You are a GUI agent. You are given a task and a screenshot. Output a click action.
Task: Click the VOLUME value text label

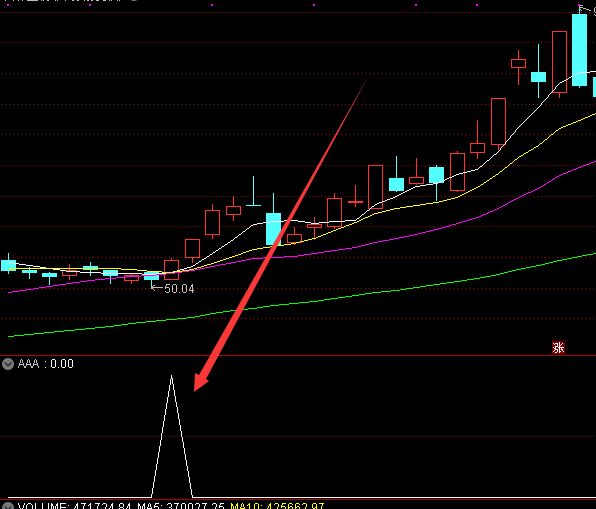tap(74, 506)
